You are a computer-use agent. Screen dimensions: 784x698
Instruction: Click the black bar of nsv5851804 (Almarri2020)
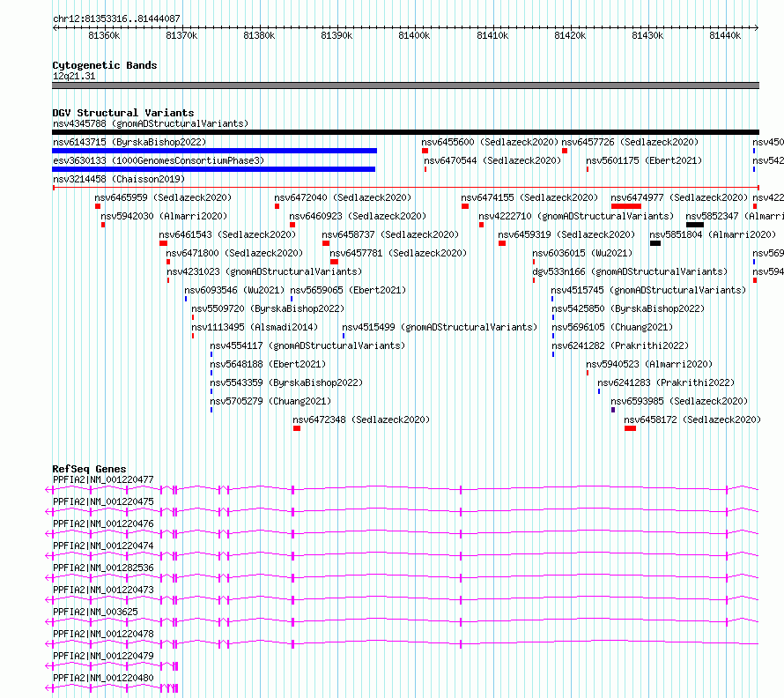pyautogui.click(x=655, y=243)
